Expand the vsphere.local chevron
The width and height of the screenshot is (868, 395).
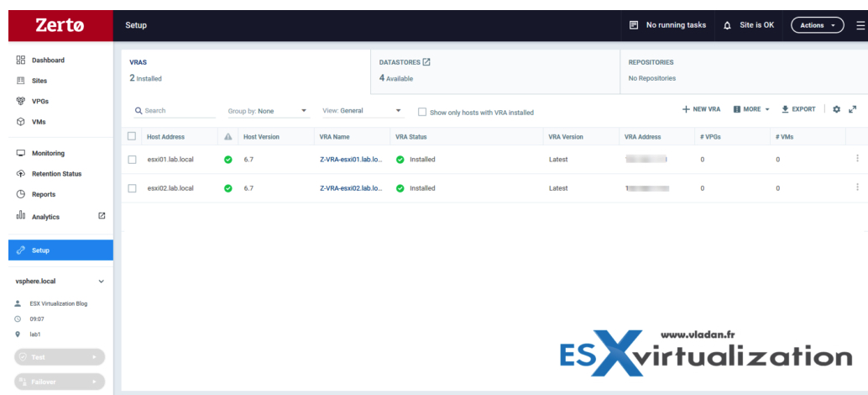coord(102,282)
